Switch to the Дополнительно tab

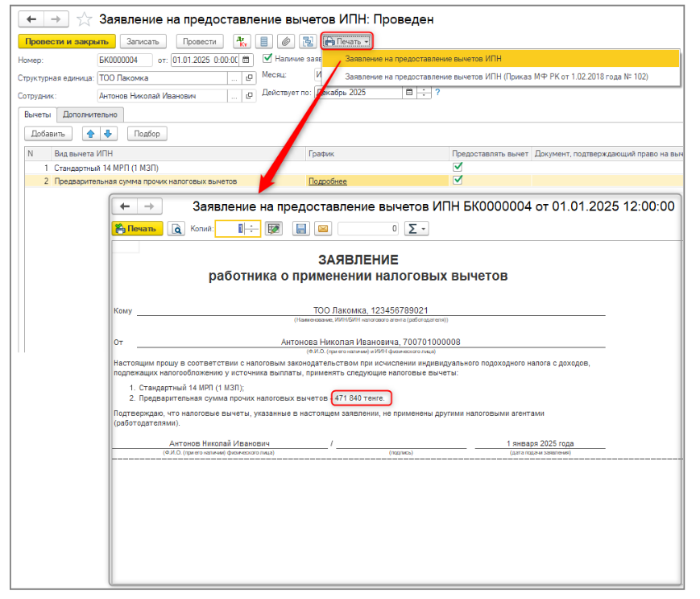click(x=90, y=114)
